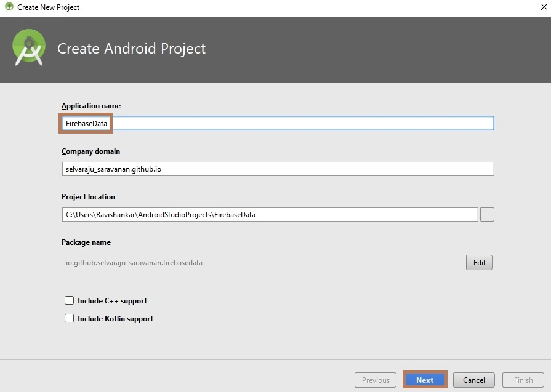This screenshot has height=392, width=551.
Task: Click the package name text io.github.selvaraju_saravanan.firebasedata
Action: click(x=134, y=263)
